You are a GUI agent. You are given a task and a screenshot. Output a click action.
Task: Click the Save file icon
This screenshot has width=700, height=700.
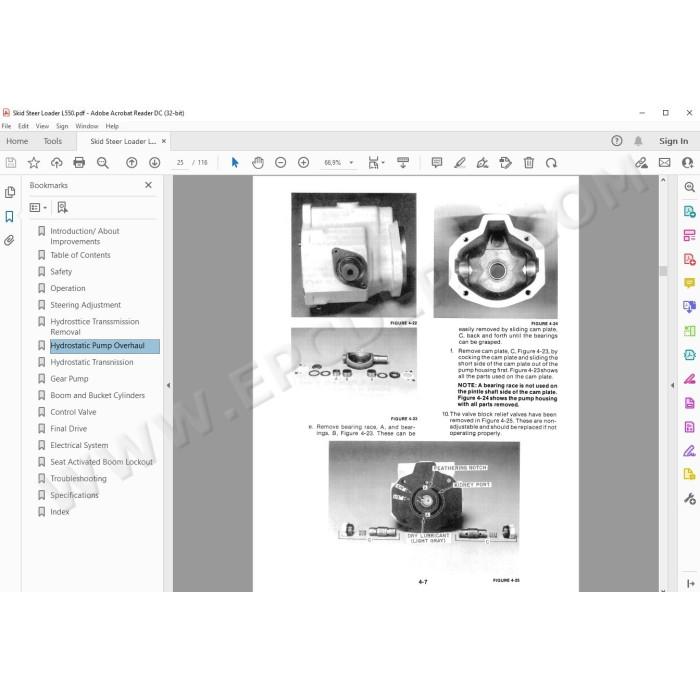click(11, 163)
